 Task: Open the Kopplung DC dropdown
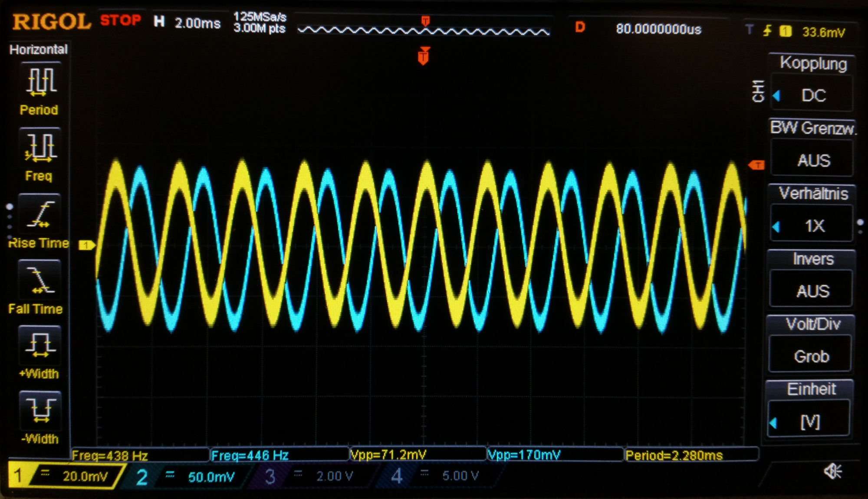(812, 95)
